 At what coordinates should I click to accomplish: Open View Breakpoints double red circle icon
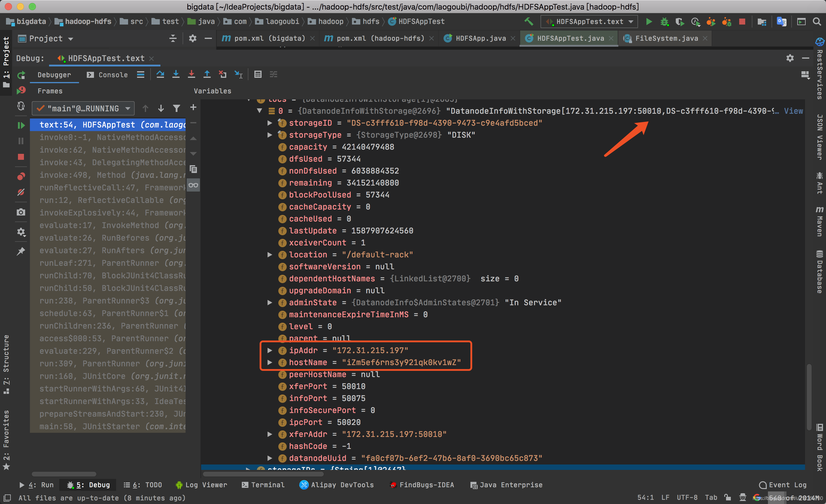tap(21, 176)
